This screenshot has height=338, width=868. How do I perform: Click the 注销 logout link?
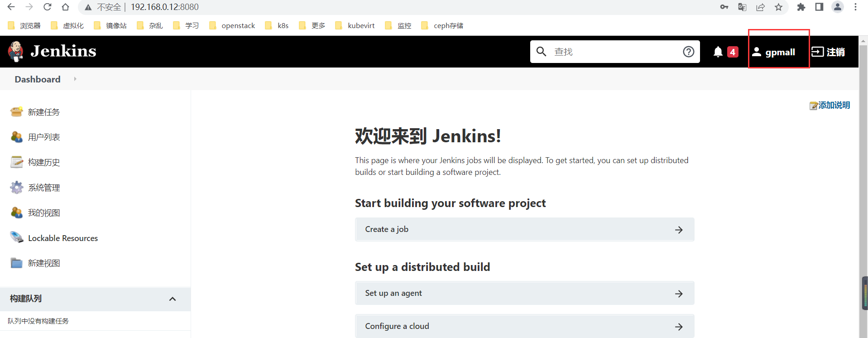835,52
